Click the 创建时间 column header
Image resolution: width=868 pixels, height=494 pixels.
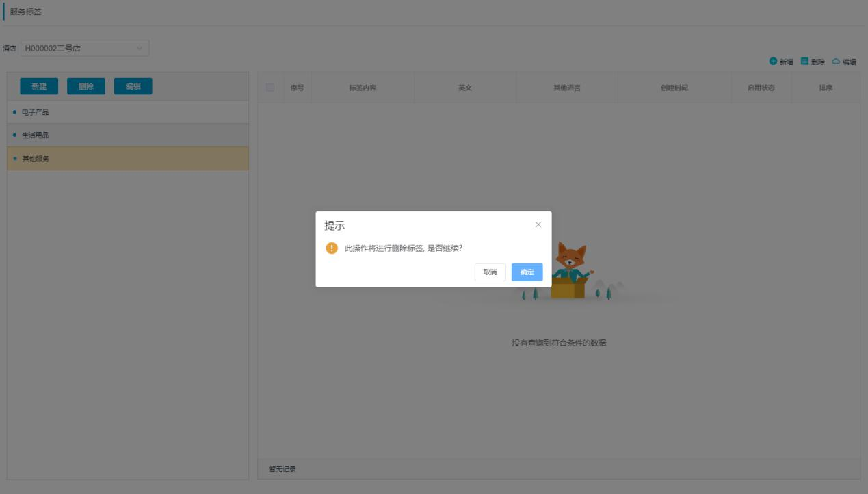pos(674,88)
